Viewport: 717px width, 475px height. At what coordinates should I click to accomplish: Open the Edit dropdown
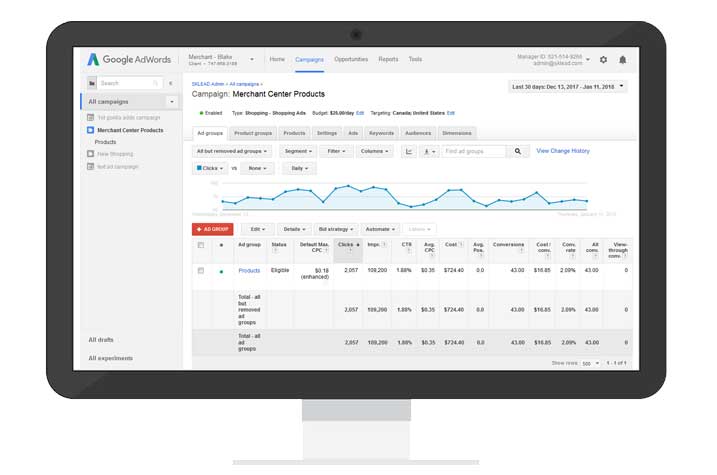[x=258, y=229]
